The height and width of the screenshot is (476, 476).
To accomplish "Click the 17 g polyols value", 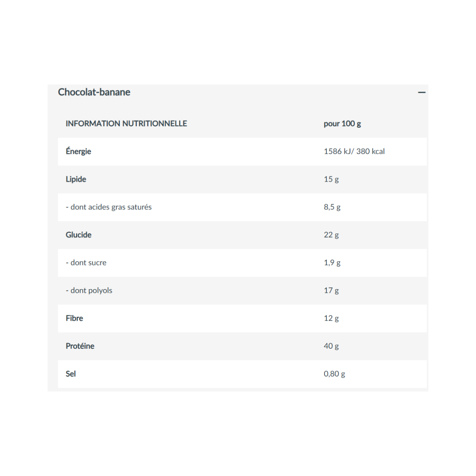I will pos(331,290).
